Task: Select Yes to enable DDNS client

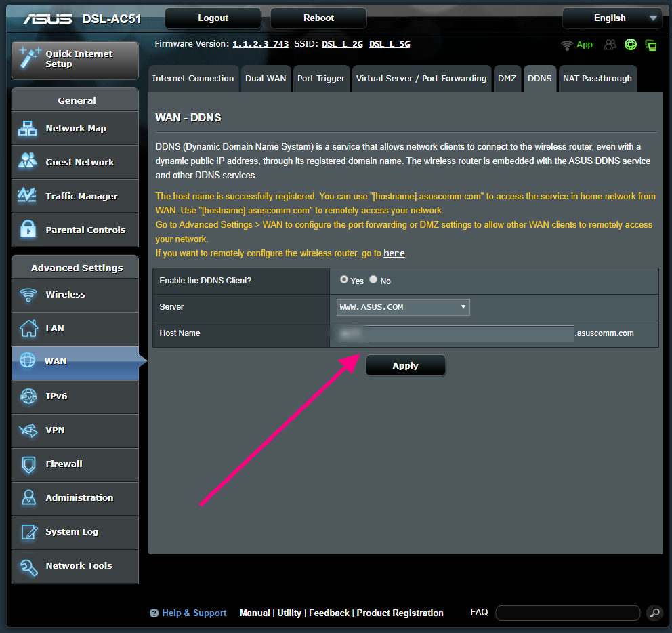Action: coord(343,280)
